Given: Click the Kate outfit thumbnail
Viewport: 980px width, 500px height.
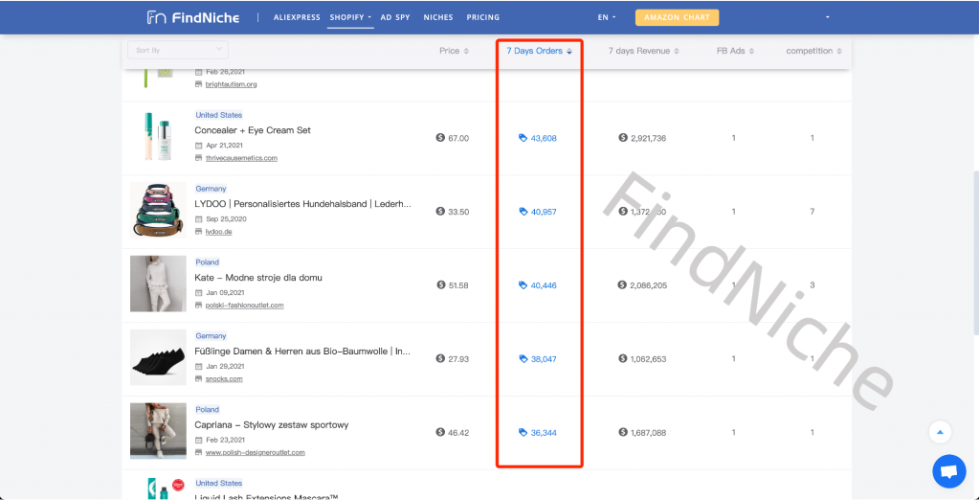Looking at the screenshot, I should (158, 284).
